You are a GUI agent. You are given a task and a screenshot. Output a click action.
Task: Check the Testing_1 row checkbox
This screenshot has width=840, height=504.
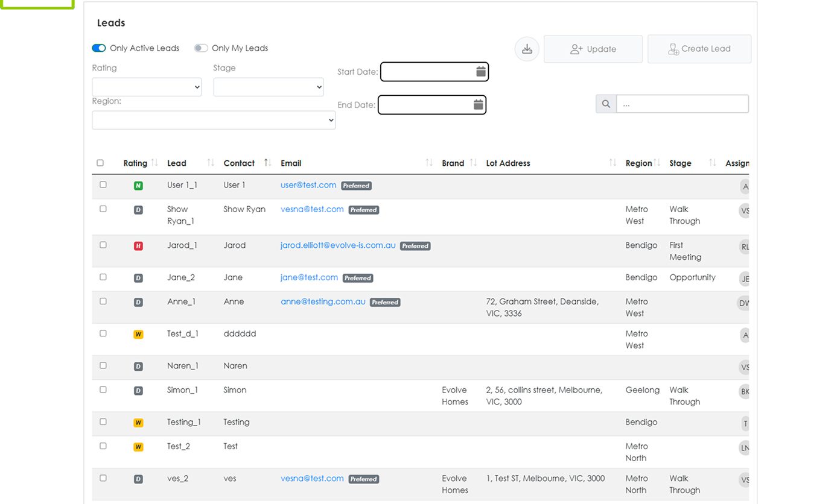click(103, 421)
